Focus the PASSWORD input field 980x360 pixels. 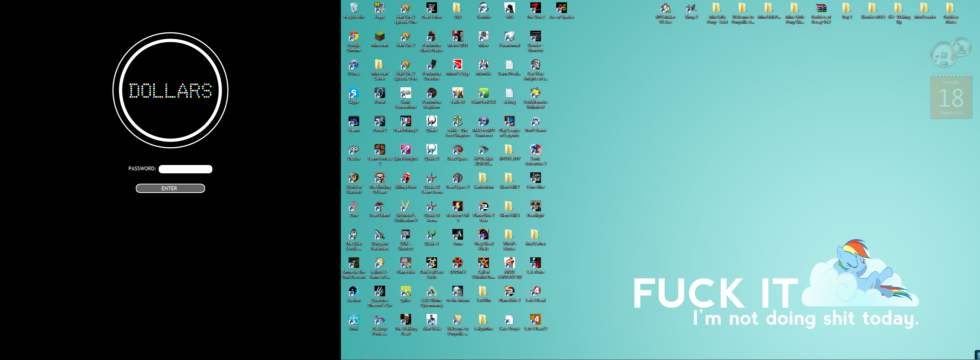point(185,169)
